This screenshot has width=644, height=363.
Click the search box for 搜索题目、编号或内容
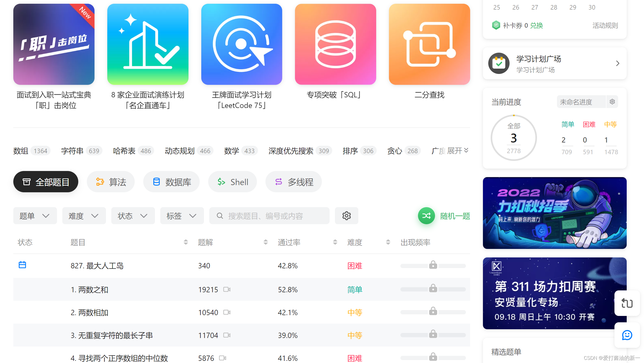coord(269,216)
